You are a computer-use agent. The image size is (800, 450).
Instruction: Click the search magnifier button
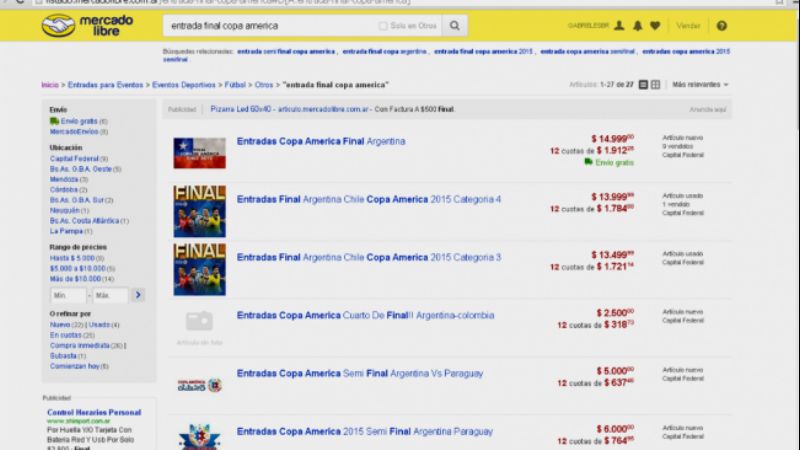click(454, 25)
